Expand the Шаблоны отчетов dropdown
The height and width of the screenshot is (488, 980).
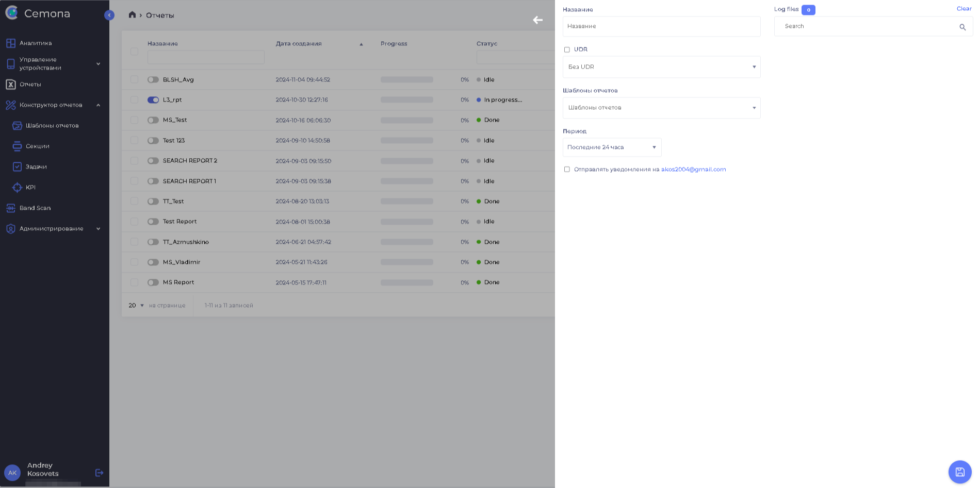661,108
